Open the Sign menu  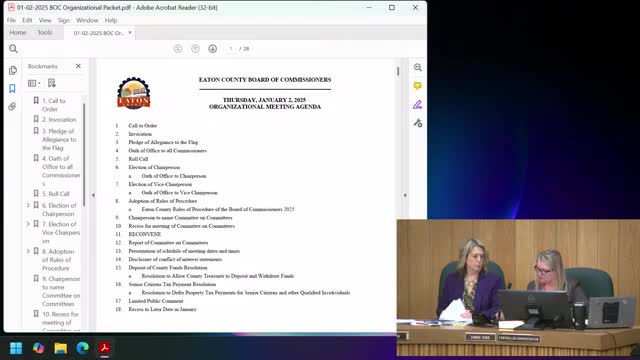click(x=64, y=20)
